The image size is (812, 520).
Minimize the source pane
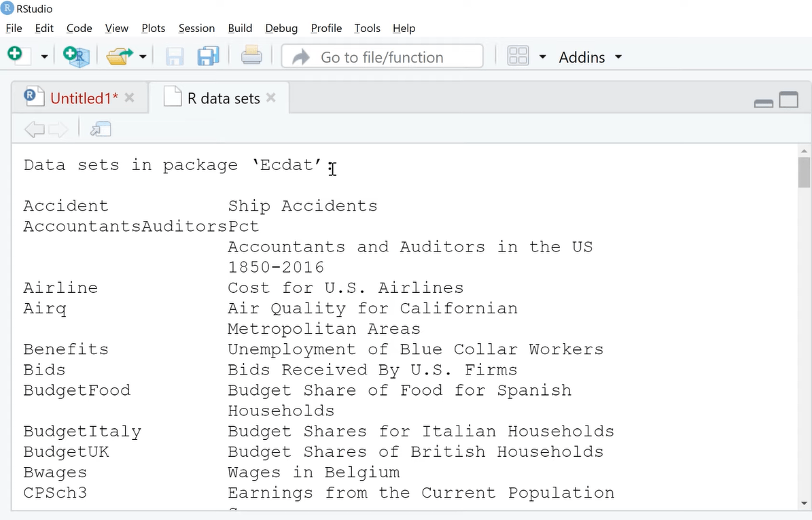[x=763, y=103]
